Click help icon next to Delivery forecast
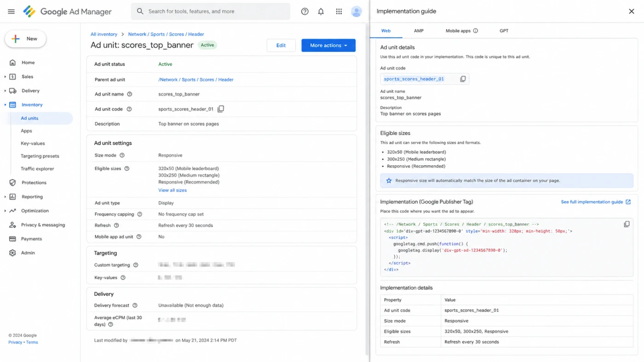644x362 pixels. (135, 305)
